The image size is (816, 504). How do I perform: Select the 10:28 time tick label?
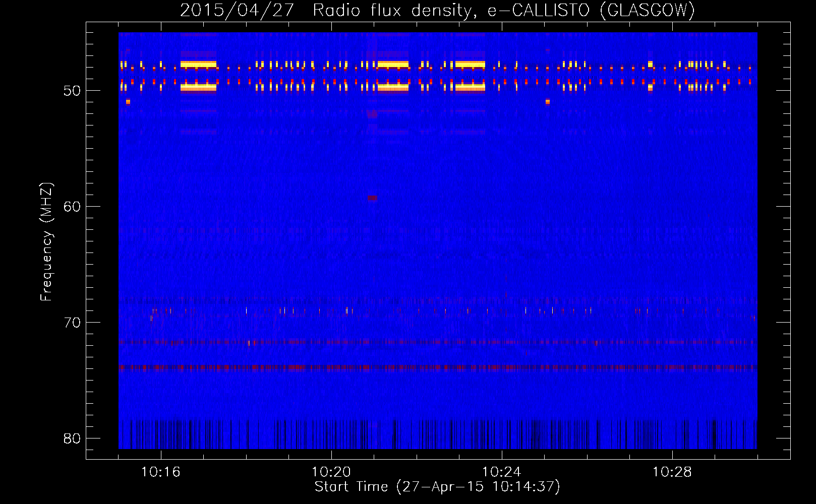[672, 472]
